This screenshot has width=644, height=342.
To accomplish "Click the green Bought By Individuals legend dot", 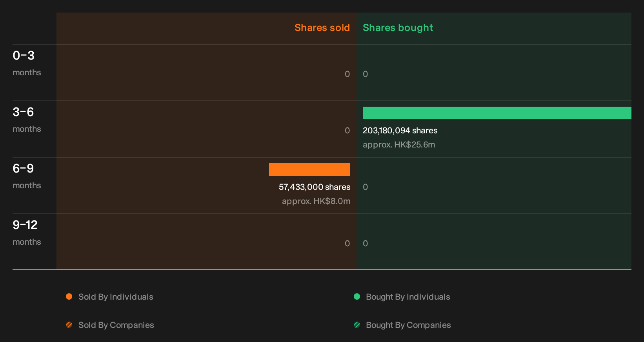I will click(x=357, y=297).
